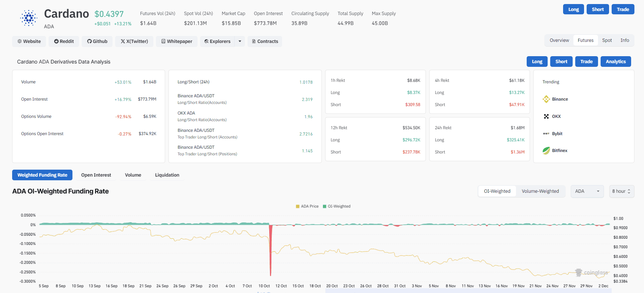Open the Github link
This screenshot has height=293, width=644.
coord(97,41)
